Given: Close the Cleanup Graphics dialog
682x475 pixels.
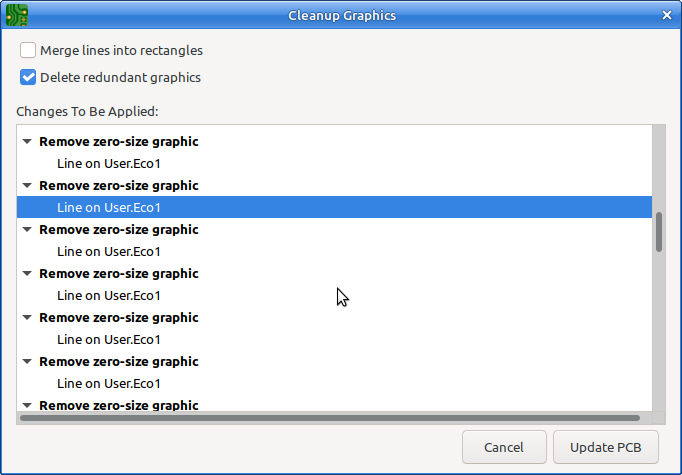Looking at the screenshot, I should click(x=667, y=15).
